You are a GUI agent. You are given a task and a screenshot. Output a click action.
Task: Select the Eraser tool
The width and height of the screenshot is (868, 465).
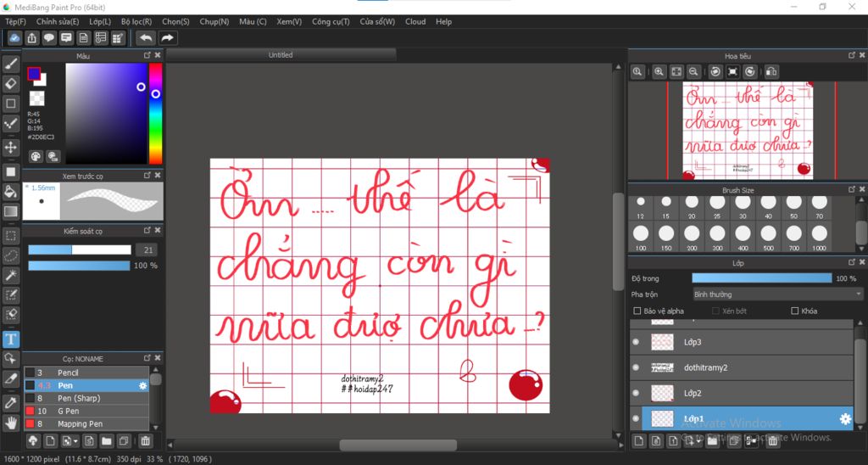pyautogui.click(x=10, y=84)
